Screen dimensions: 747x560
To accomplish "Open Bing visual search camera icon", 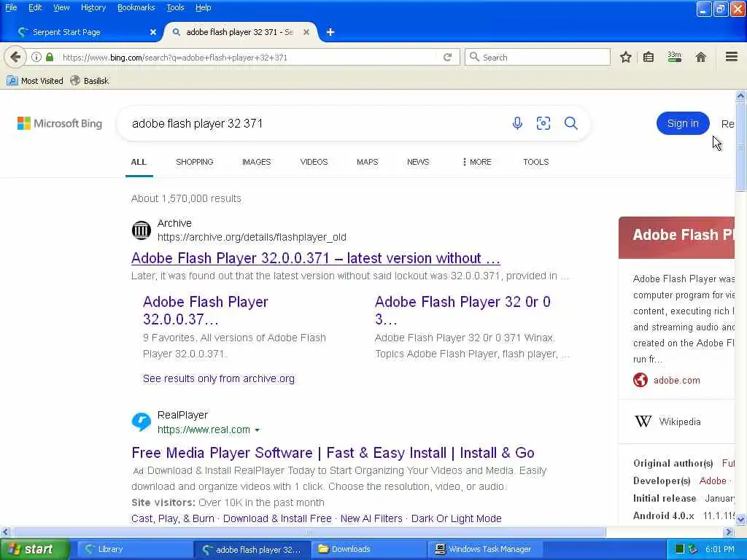I will tap(543, 123).
